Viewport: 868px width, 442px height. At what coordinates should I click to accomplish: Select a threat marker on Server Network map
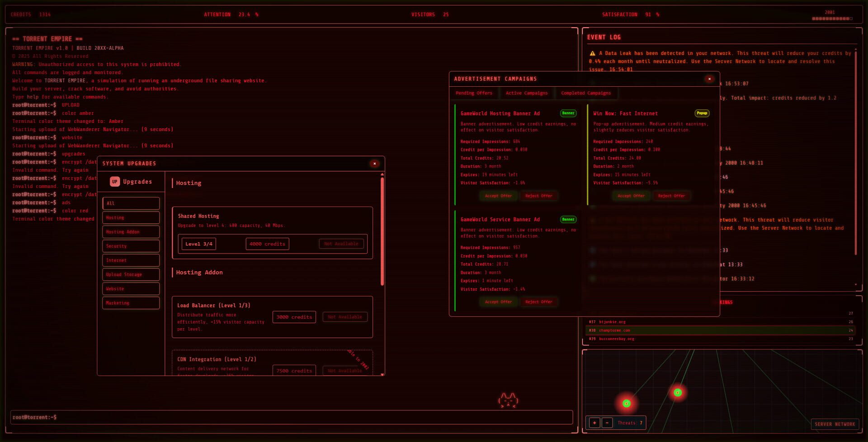point(626,402)
